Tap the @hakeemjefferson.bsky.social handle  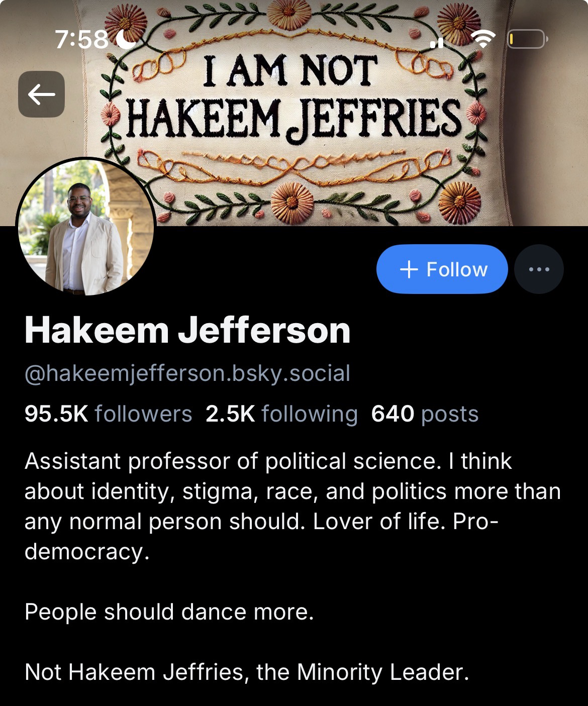coord(187,373)
